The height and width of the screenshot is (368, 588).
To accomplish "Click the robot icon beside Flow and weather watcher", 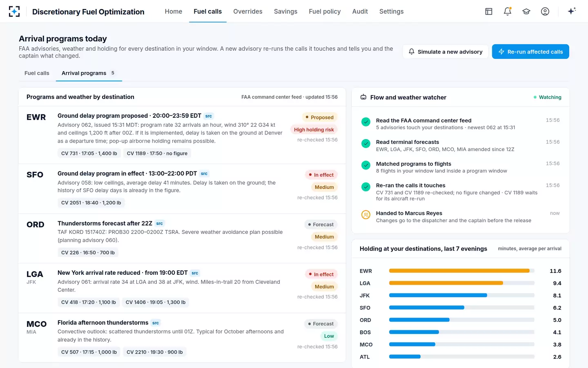I will (363, 97).
